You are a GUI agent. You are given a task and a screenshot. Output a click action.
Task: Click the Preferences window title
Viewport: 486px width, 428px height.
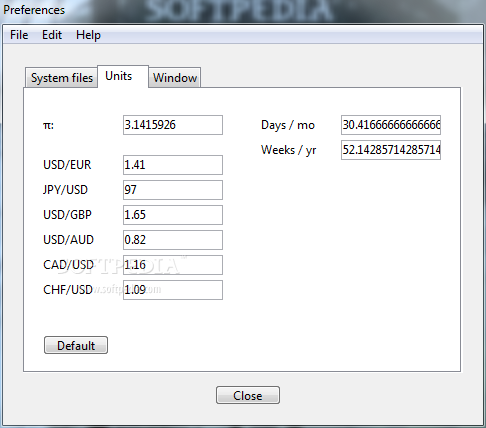tap(34, 10)
